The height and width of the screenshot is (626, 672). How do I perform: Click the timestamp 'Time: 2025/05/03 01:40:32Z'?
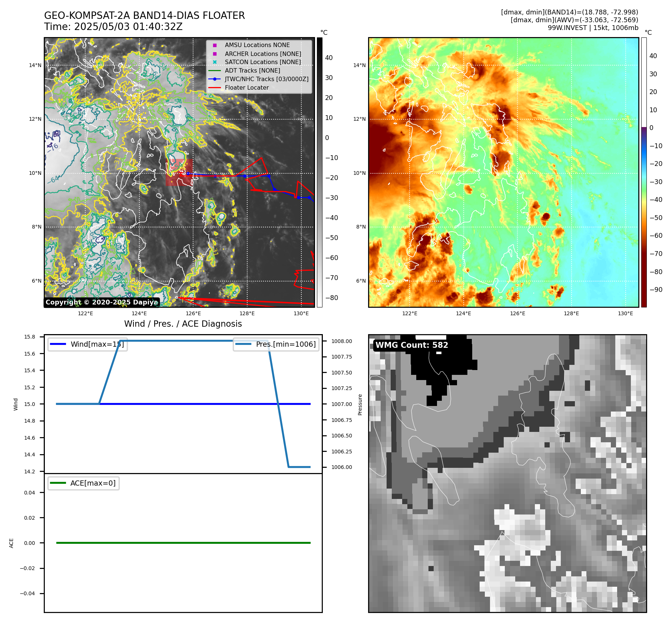click(113, 27)
